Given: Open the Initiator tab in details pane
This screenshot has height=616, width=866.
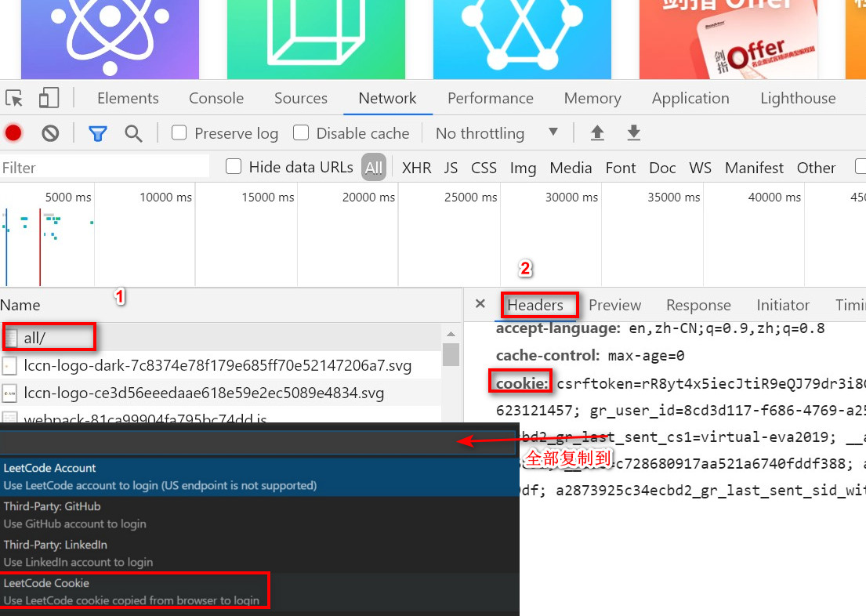Looking at the screenshot, I should pyautogui.click(x=783, y=305).
